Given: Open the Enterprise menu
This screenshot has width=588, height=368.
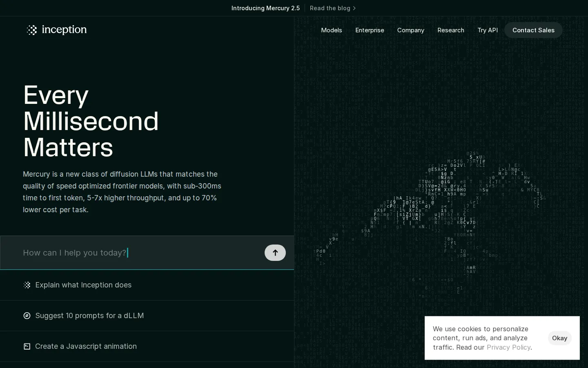Looking at the screenshot, I should click(370, 30).
